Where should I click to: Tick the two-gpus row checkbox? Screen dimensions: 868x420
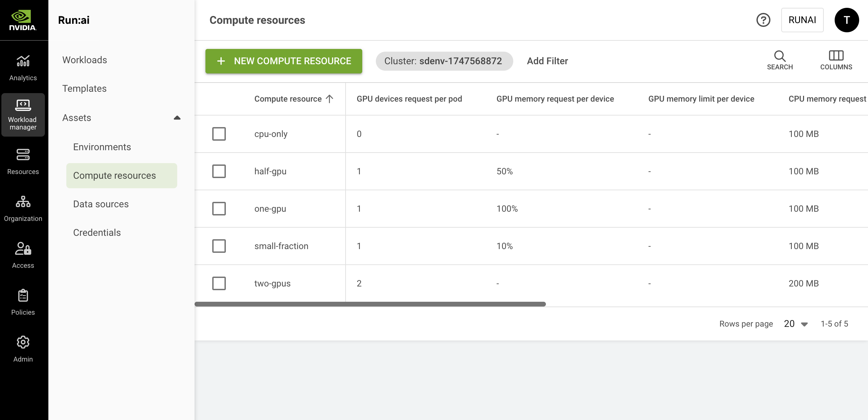(x=219, y=283)
